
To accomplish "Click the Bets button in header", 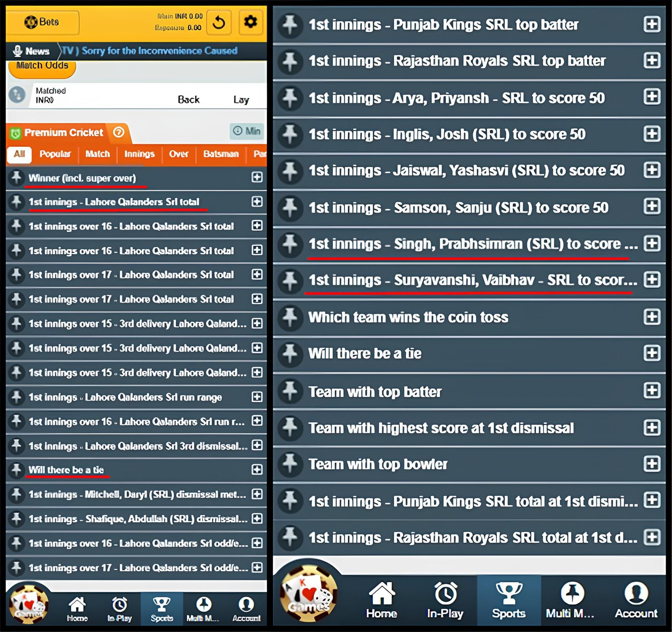I will click(42, 22).
